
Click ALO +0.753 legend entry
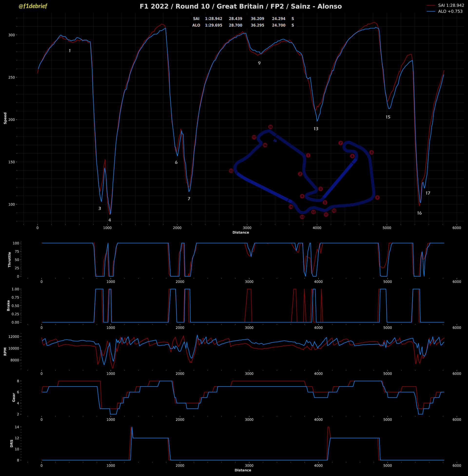[450, 11]
